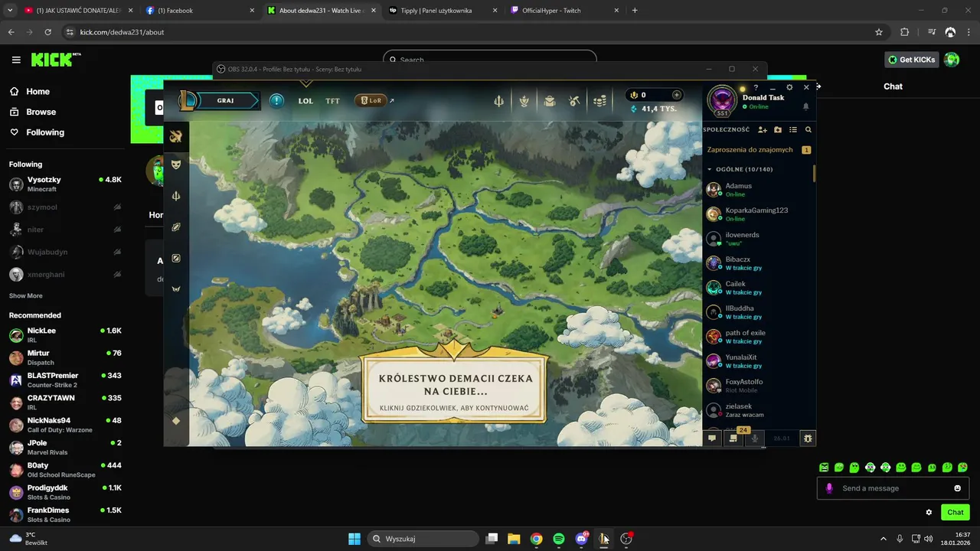Open Spotify from the taskbar
The image size is (980, 551).
click(559, 539)
